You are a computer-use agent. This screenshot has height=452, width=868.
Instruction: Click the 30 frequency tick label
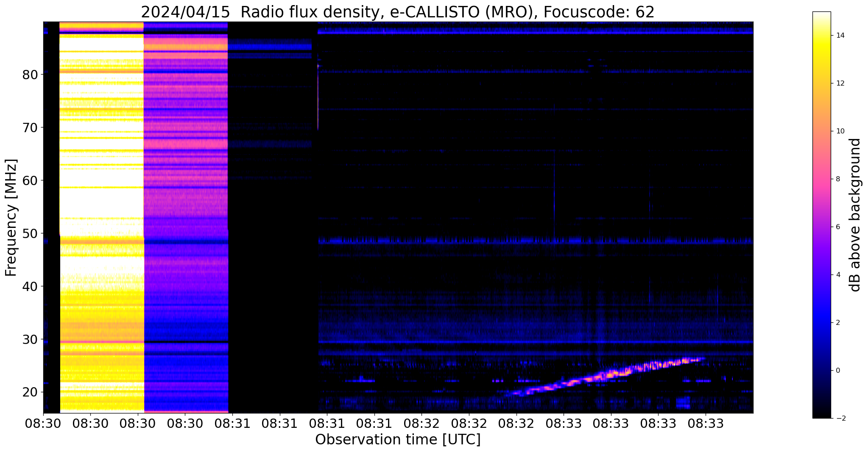[30, 339]
